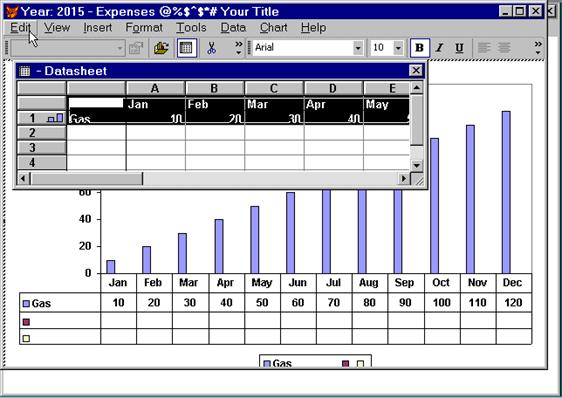Viewport: 562px width, 398px height.
Task: Click the datasheet vertical scrollbar thumb
Action: [x=416, y=120]
